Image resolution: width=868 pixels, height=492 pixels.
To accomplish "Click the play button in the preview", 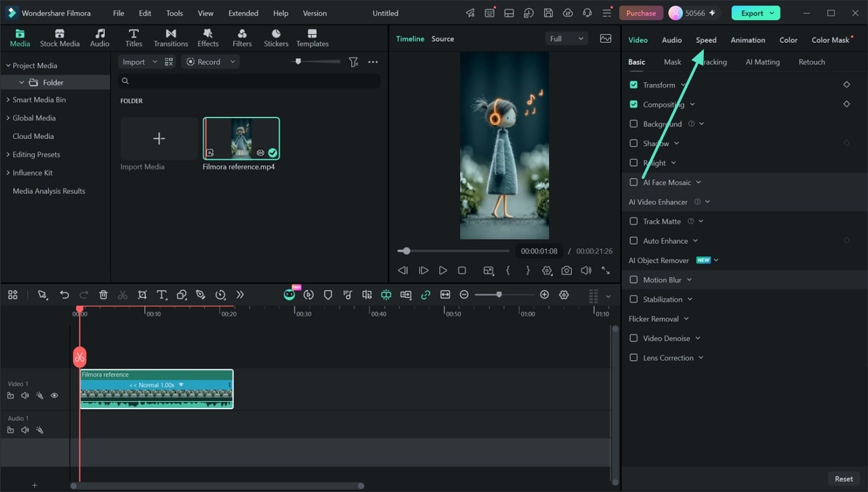I will (443, 270).
